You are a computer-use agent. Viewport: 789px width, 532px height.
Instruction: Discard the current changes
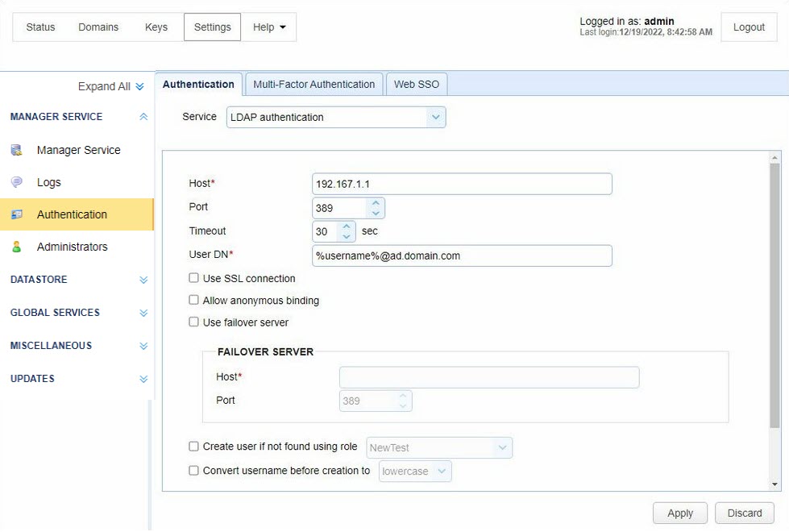744,513
